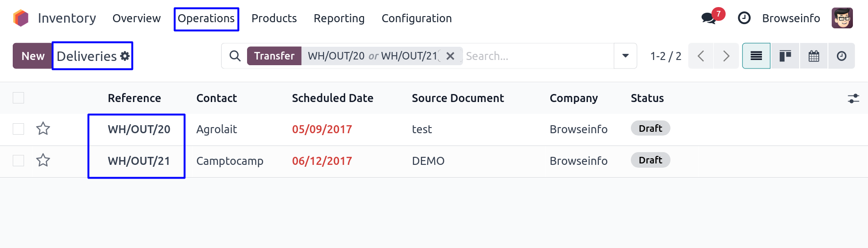The image size is (868, 248).
Task: Click the New button
Action: pyautogui.click(x=33, y=56)
